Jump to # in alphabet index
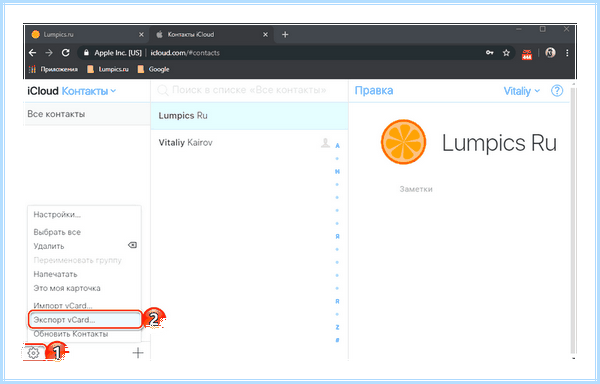The image size is (600, 384). point(338,340)
